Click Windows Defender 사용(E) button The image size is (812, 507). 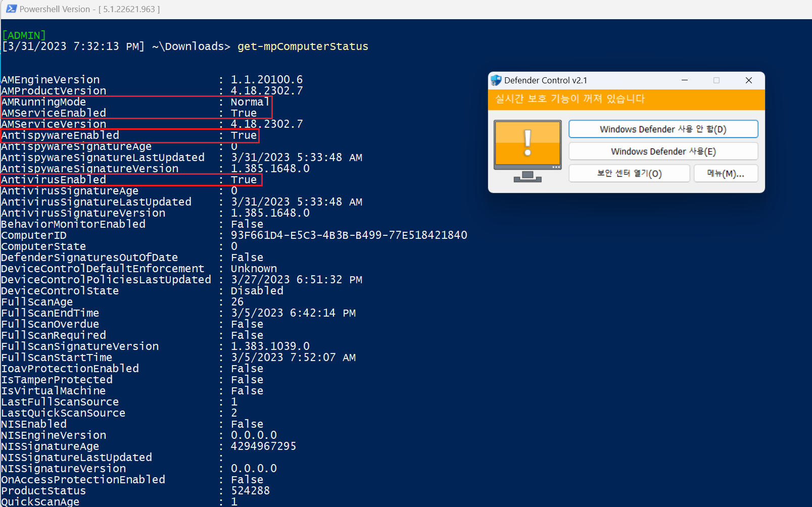point(663,151)
